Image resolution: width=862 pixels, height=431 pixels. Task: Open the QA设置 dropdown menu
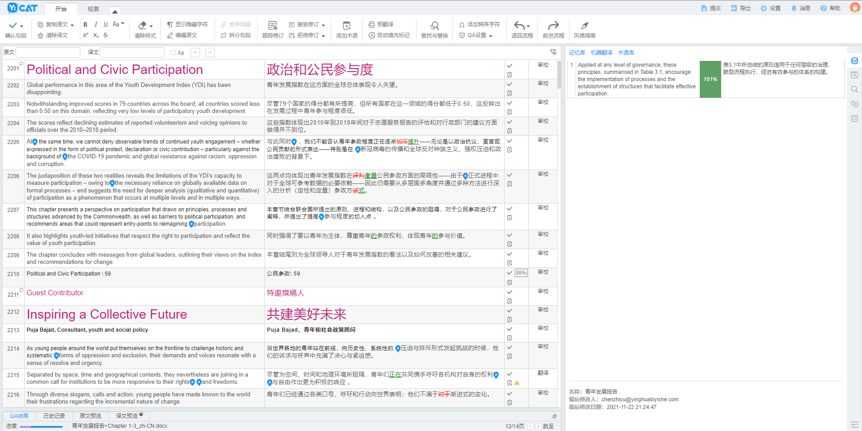[492, 36]
